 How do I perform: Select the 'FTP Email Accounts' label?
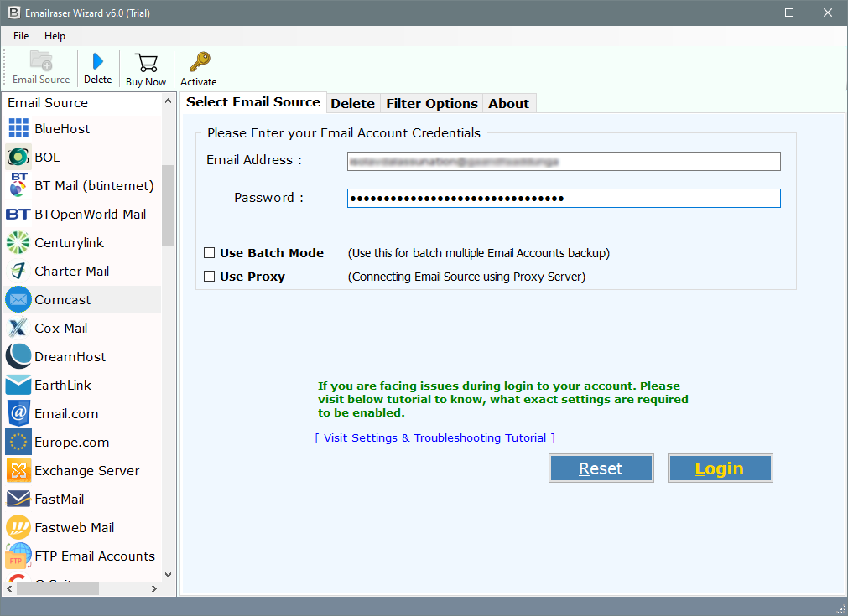click(95, 556)
